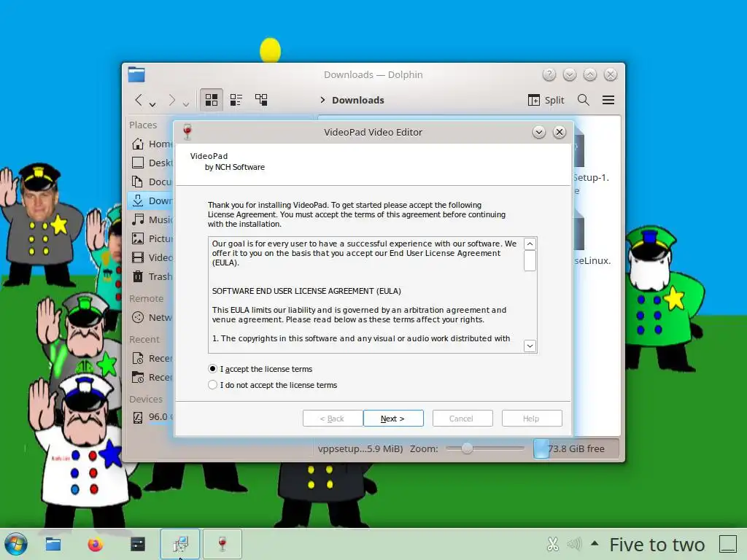
Task: Close the VideoPad Video Editor dialog
Action: pyautogui.click(x=560, y=132)
